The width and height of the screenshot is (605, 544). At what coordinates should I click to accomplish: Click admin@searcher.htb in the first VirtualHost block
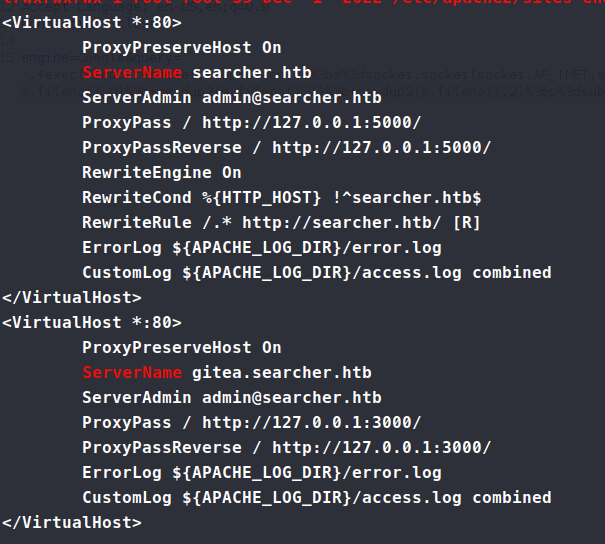pyautogui.click(x=291, y=97)
